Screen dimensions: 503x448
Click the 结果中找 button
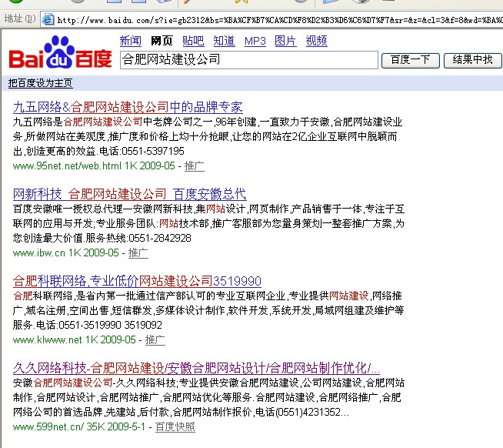472,60
